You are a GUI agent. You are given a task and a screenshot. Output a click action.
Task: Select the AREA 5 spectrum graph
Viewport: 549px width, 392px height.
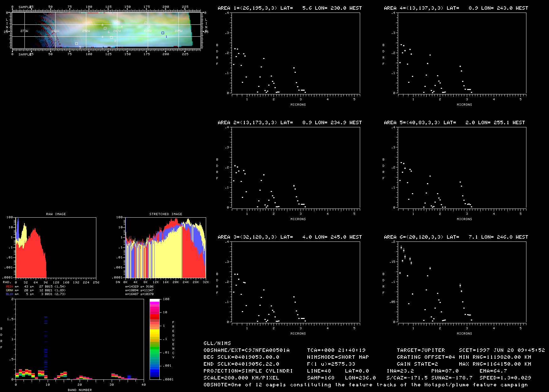[462, 167]
